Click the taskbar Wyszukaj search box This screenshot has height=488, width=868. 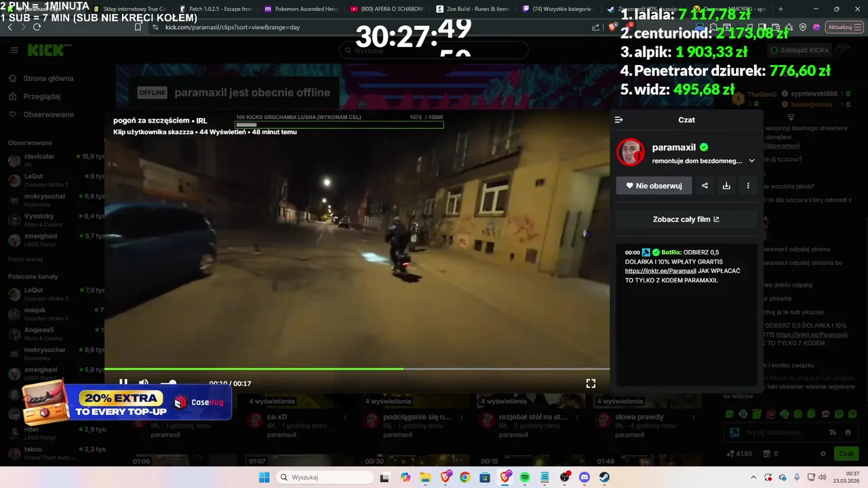click(x=325, y=477)
